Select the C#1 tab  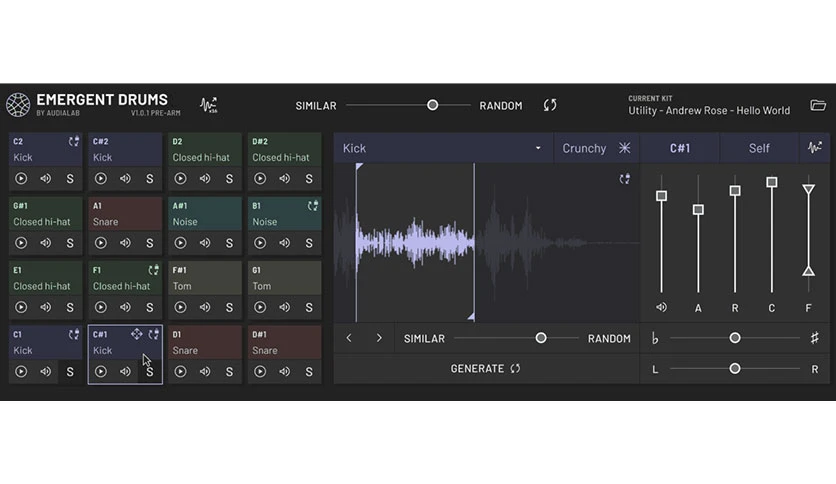680,148
